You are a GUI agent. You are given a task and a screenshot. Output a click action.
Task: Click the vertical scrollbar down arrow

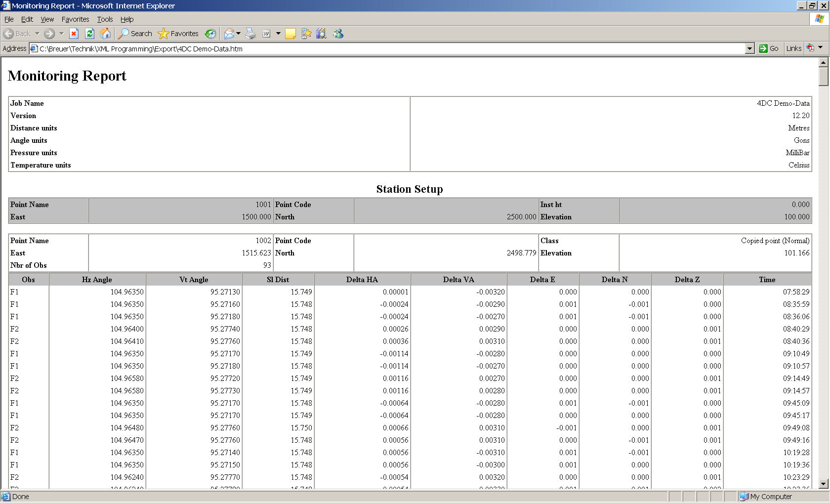(x=823, y=485)
